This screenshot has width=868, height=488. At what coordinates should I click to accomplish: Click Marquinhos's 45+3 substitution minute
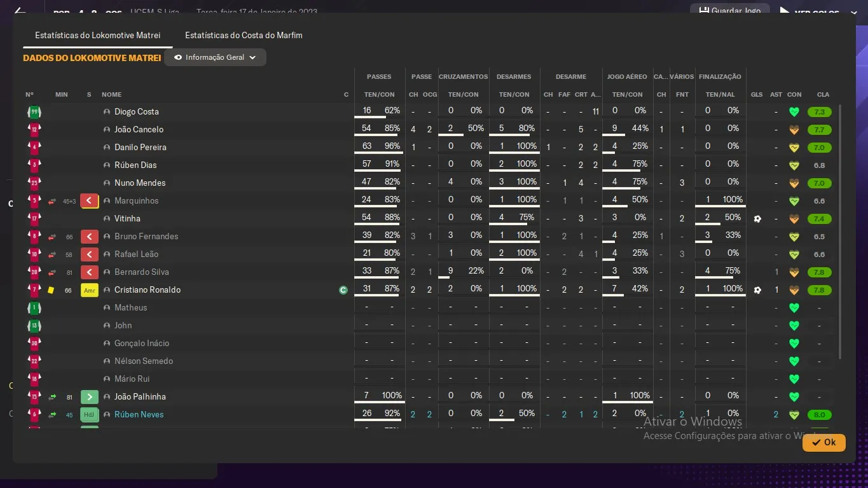point(69,202)
